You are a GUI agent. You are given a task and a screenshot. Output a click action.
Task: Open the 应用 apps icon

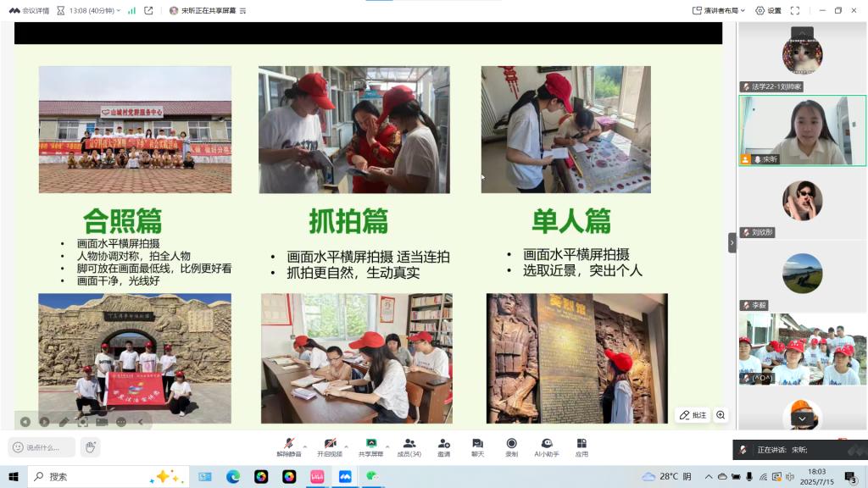[581, 446]
